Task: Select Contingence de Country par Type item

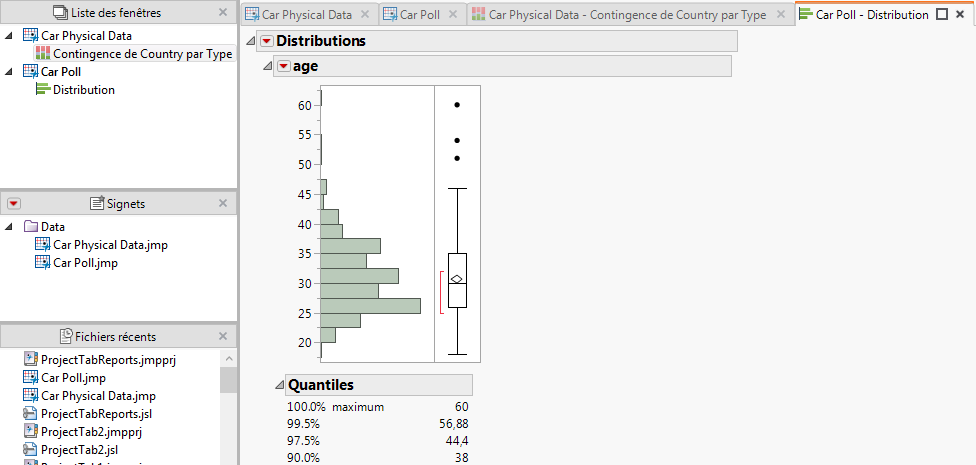Action: [x=142, y=54]
